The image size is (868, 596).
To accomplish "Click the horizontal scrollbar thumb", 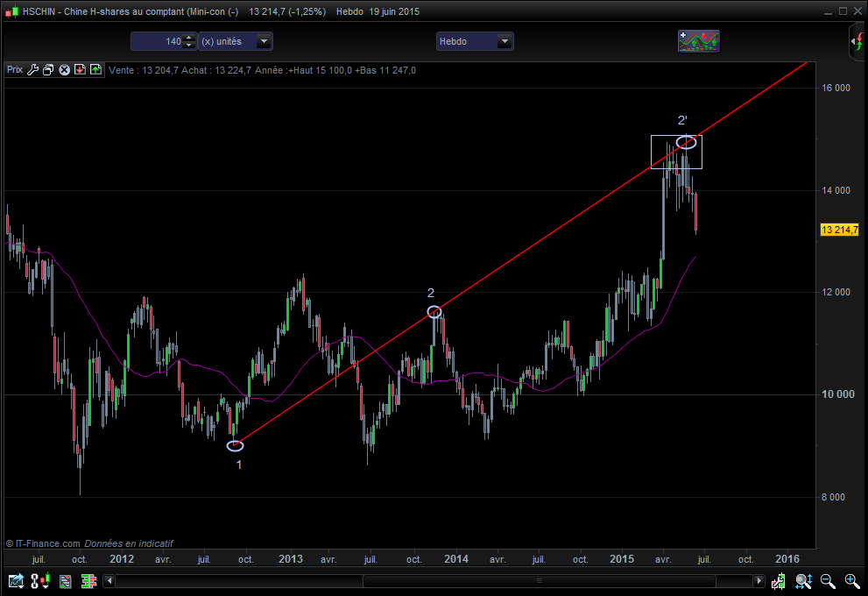I will [x=540, y=581].
